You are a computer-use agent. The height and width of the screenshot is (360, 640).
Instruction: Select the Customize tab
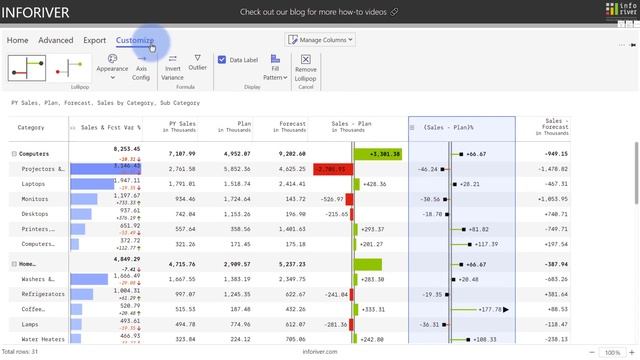point(135,40)
